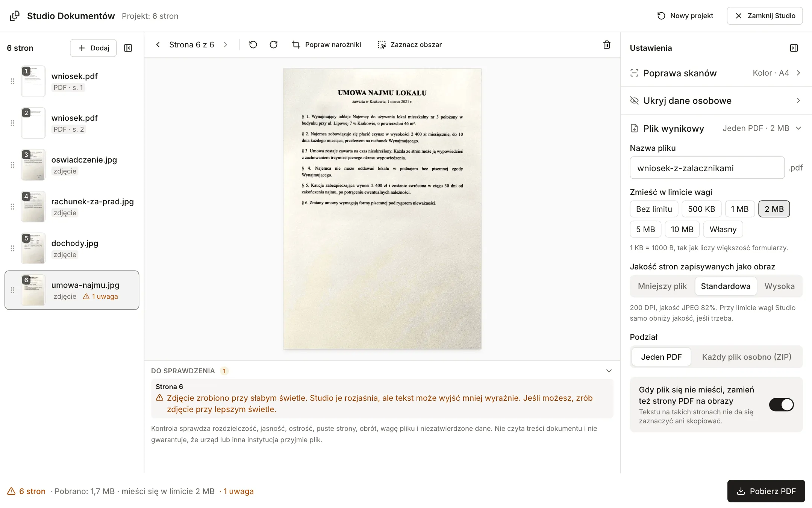Viewport: 812px width, 508px height.
Task: Click the Dodaj button
Action: [93, 48]
